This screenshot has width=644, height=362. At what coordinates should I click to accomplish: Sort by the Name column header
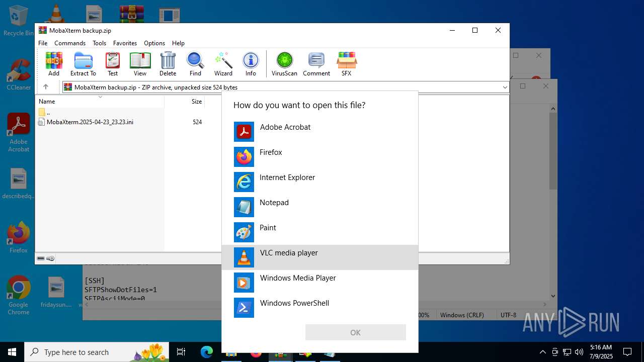[100, 101]
